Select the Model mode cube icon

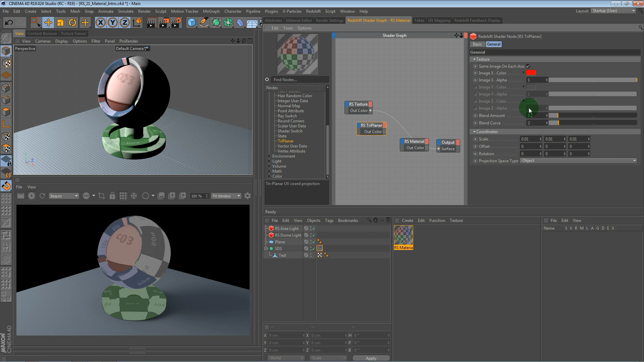click(6, 51)
